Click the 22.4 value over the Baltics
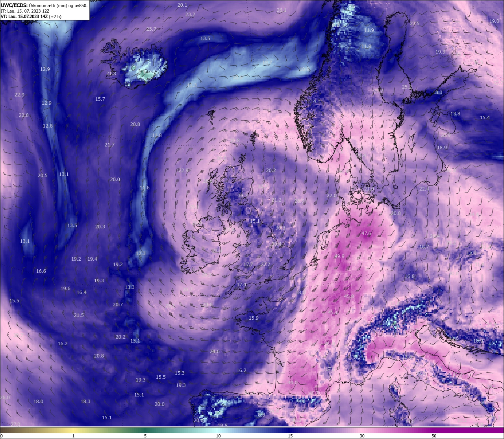The image size is (504, 439). (424, 189)
